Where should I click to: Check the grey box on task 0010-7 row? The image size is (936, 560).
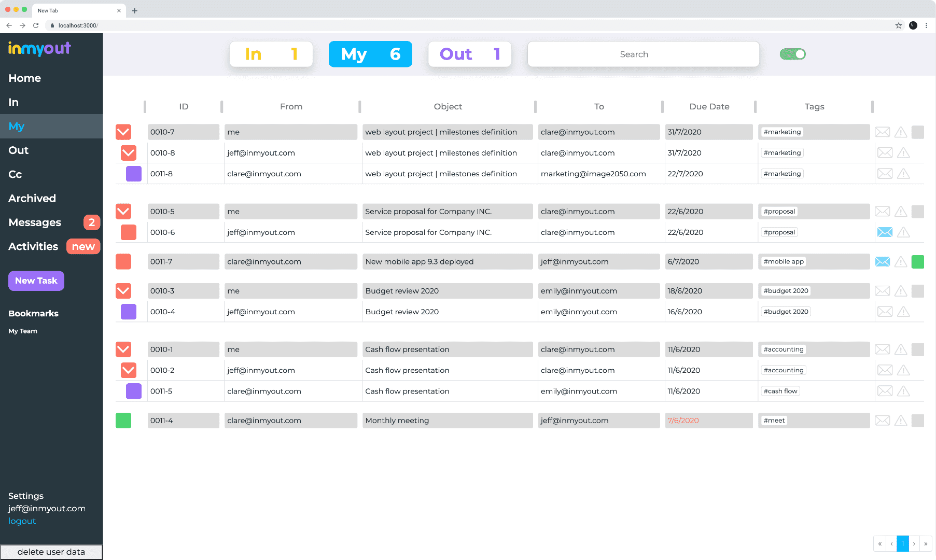click(x=917, y=132)
